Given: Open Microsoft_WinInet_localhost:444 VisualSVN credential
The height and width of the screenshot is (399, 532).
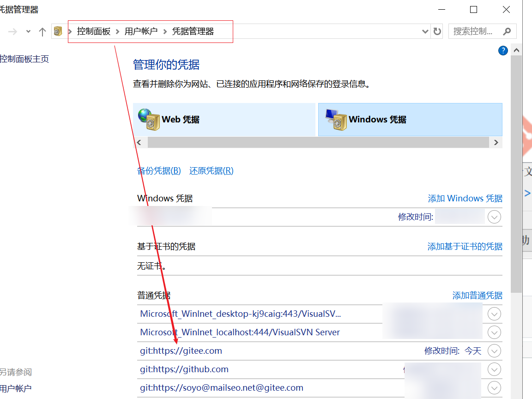Looking at the screenshot, I should [x=240, y=332].
